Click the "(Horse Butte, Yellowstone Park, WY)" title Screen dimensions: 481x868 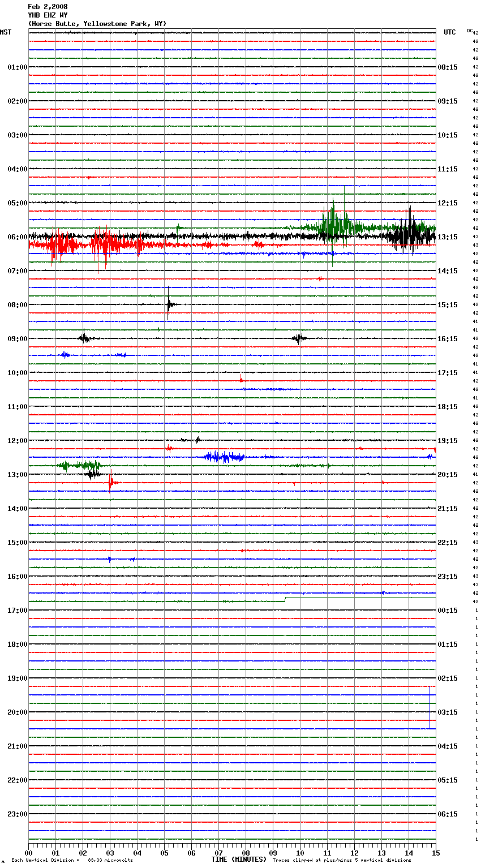pos(97,24)
